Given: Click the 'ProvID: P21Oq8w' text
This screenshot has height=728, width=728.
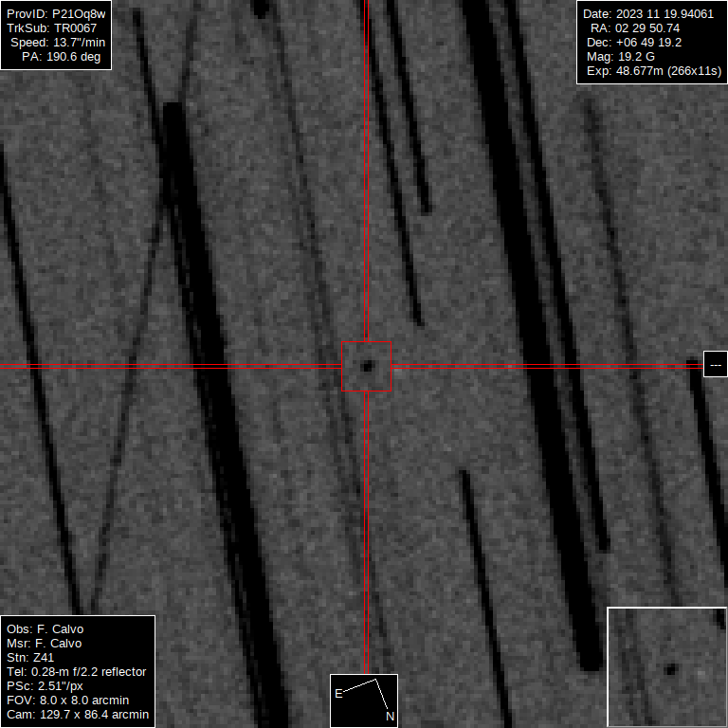Looking at the screenshot, I should tap(56, 14).
